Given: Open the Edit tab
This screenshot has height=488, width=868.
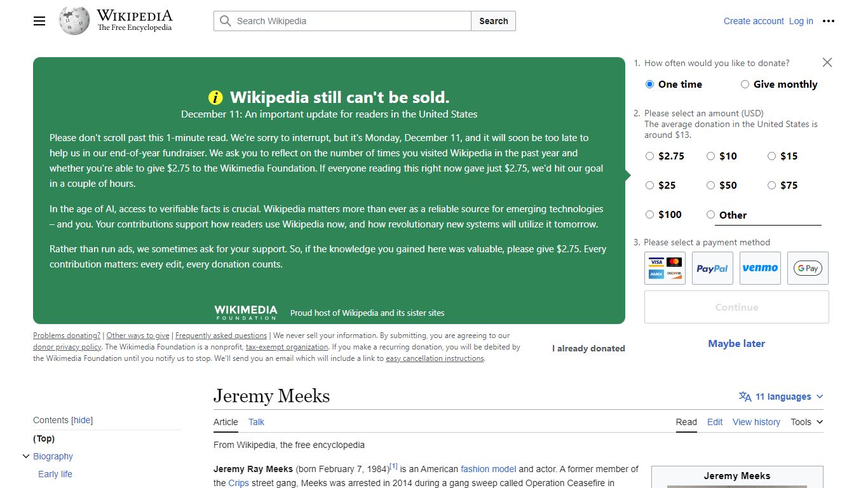Looking at the screenshot, I should (715, 422).
